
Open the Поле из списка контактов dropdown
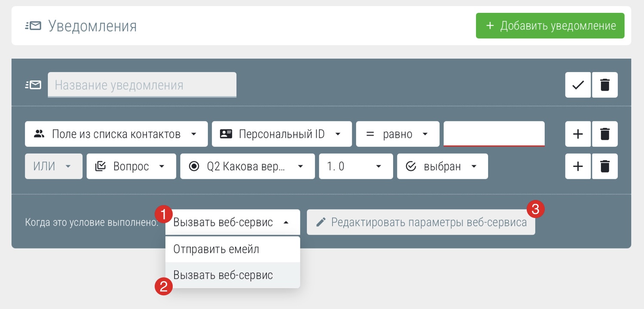point(116,134)
